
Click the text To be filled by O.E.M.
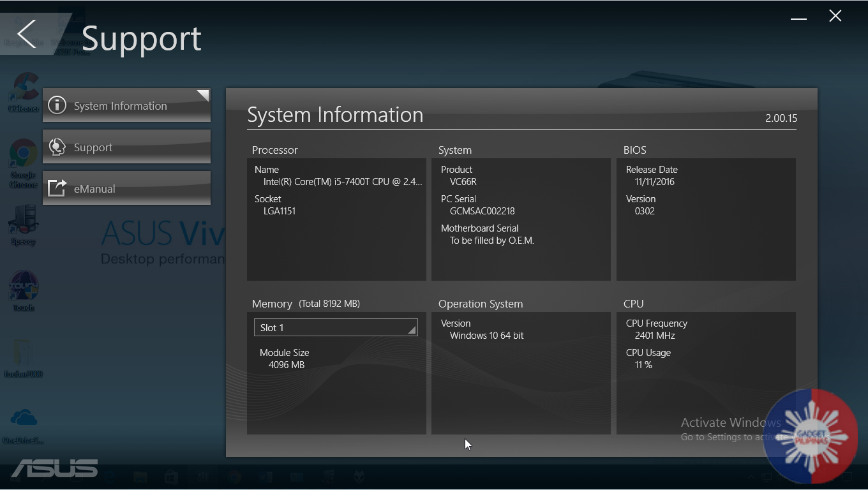click(492, 241)
